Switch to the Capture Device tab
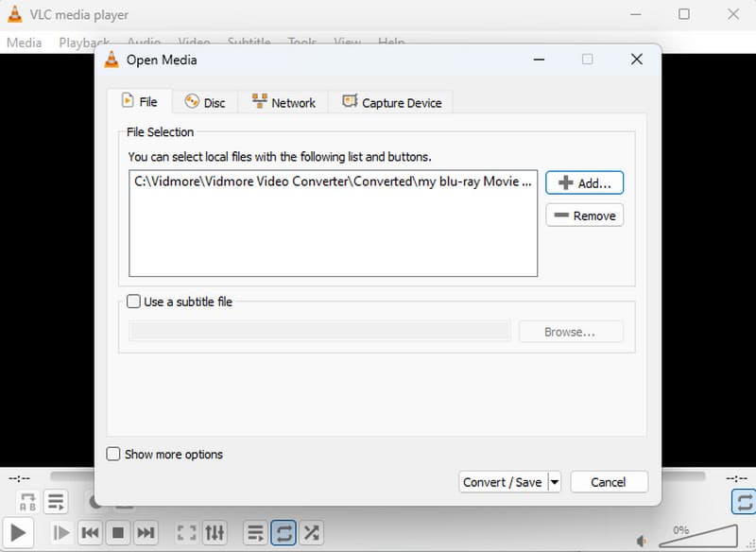Screen dimensions: 756x552 (x=391, y=101)
